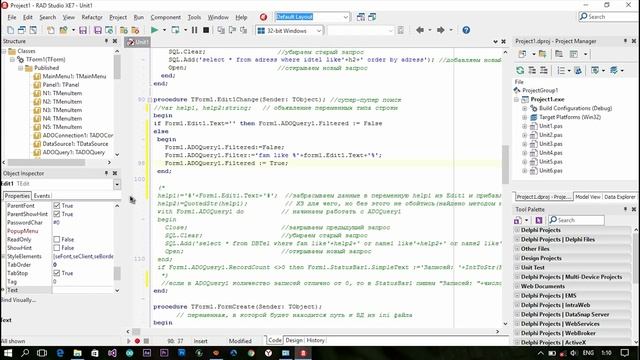The height and width of the screenshot is (360, 640).
Task: Click the Refresh icon in Project Manager
Action: coord(520,71)
